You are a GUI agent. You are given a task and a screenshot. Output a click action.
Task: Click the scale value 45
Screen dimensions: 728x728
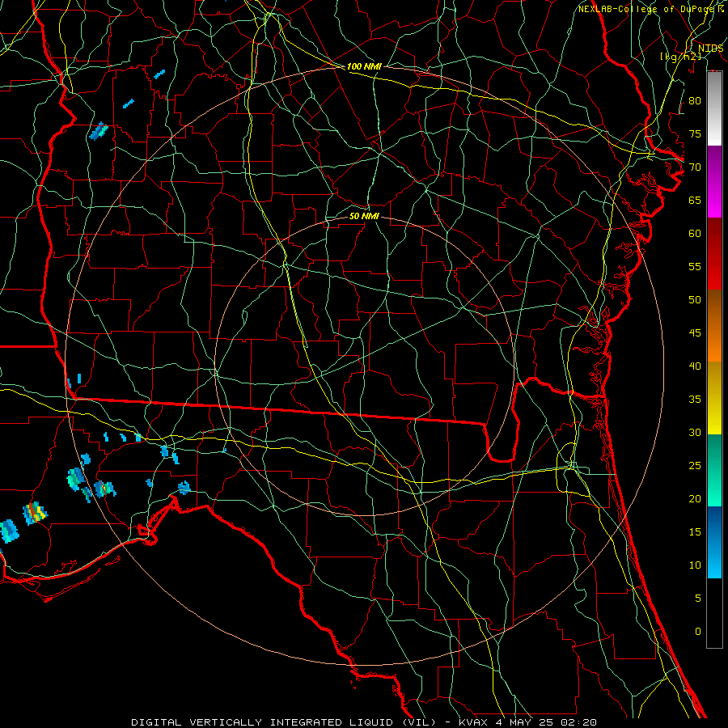695,333
